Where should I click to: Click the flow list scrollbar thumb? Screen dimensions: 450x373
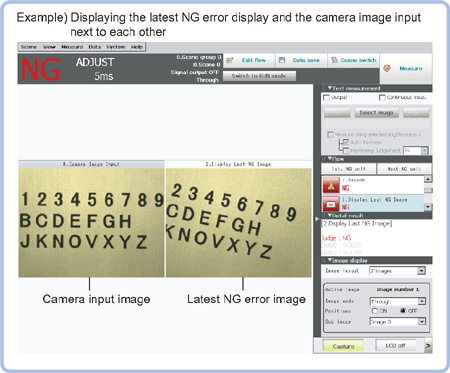(428, 190)
